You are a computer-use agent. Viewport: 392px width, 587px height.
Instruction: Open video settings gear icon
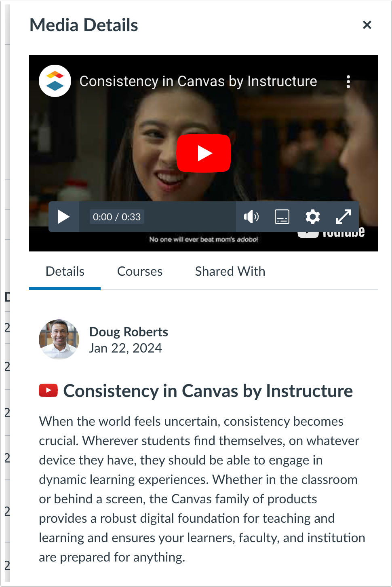click(313, 217)
